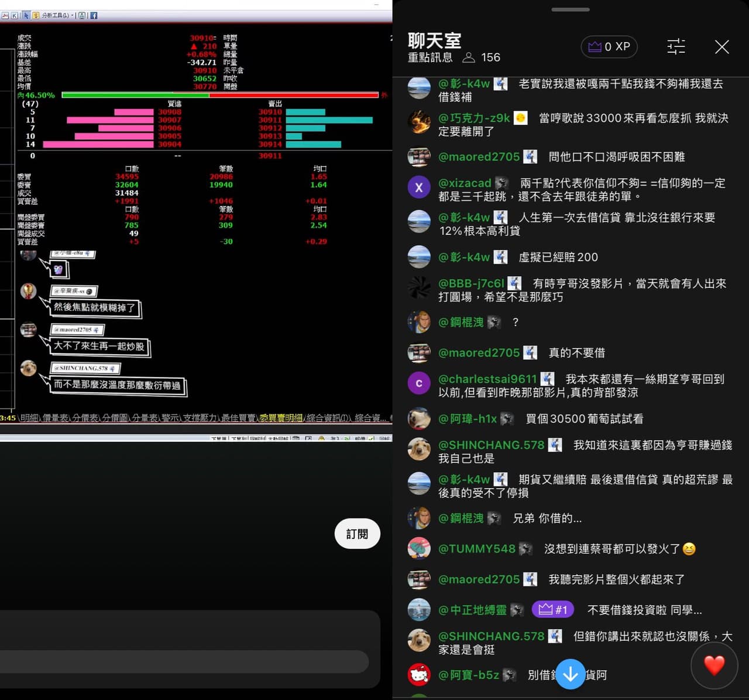Click username @BBB-j7c6l in chat
Viewport: 749px width, 700px height.
point(471,283)
